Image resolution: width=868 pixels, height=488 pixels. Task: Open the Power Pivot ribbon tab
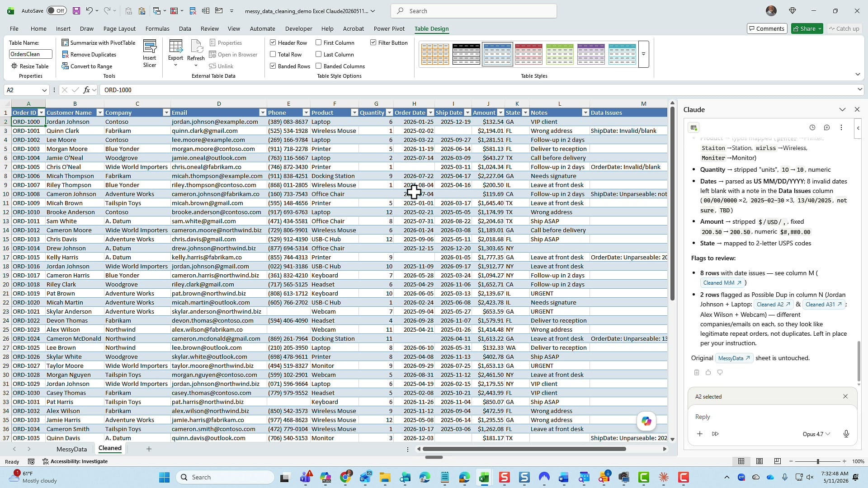[x=389, y=28]
